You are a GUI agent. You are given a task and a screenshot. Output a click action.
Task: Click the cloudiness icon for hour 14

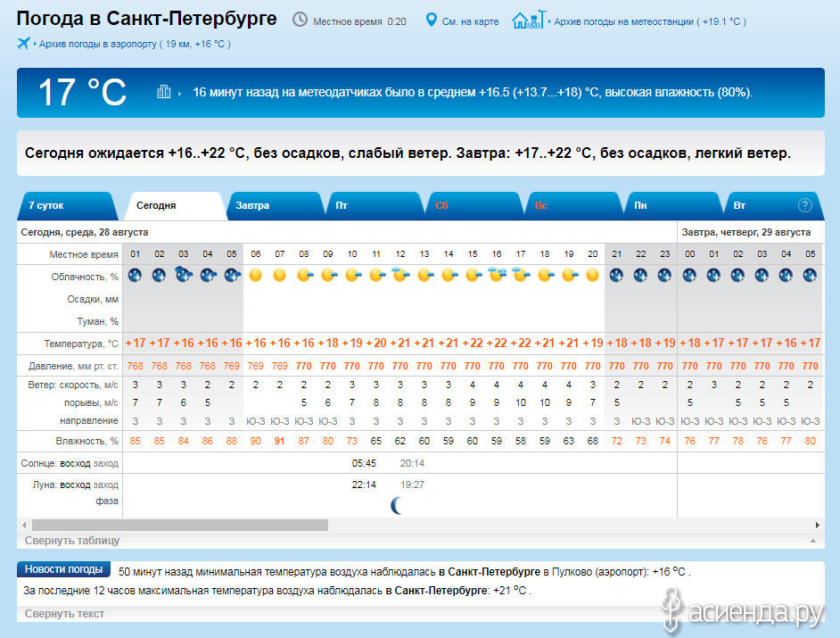coord(449,275)
